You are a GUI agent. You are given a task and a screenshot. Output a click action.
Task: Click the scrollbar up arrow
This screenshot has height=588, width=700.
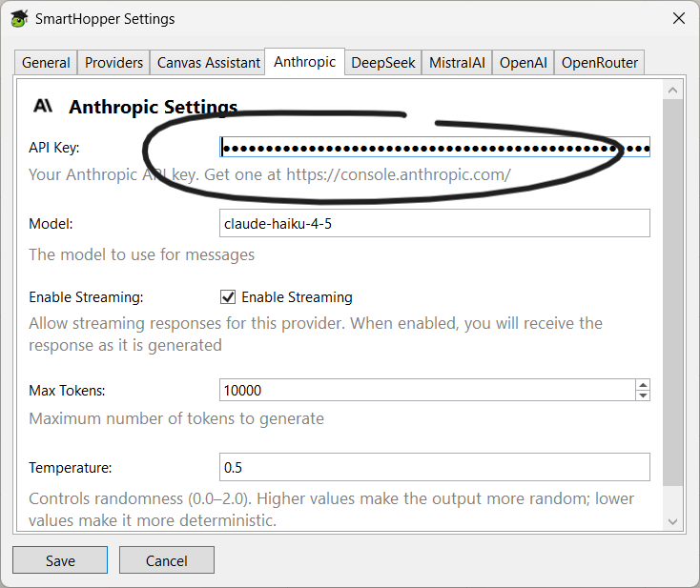672,91
